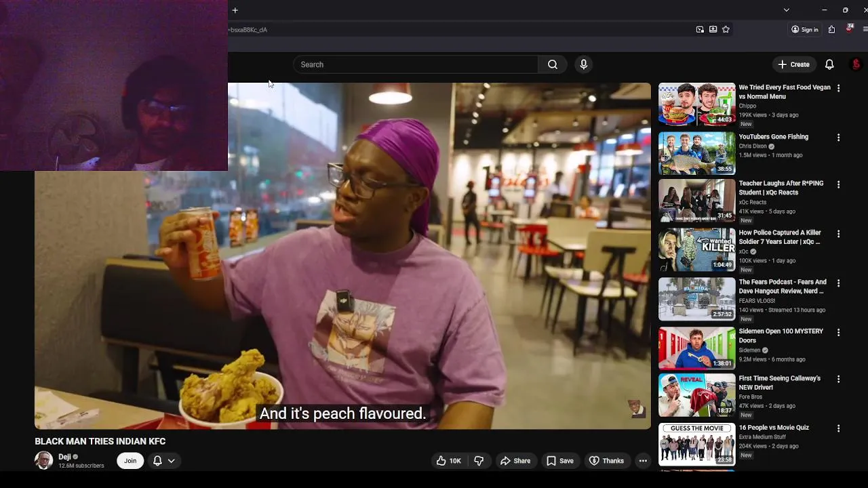Open 'YouTubers Gone Fishing' thumbnail
Image resolution: width=868 pixels, height=488 pixels.
coord(696,154)
